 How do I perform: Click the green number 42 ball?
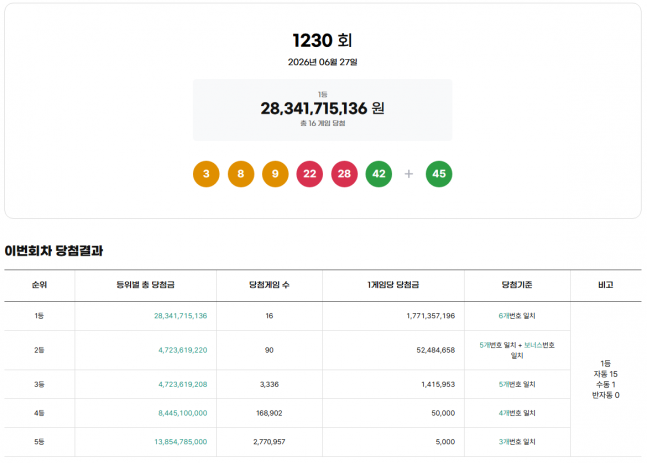(x=379, y=174)
